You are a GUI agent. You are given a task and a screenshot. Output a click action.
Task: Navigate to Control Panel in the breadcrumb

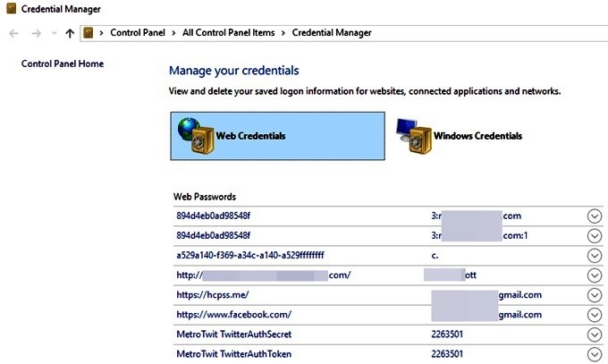point(138,32)
